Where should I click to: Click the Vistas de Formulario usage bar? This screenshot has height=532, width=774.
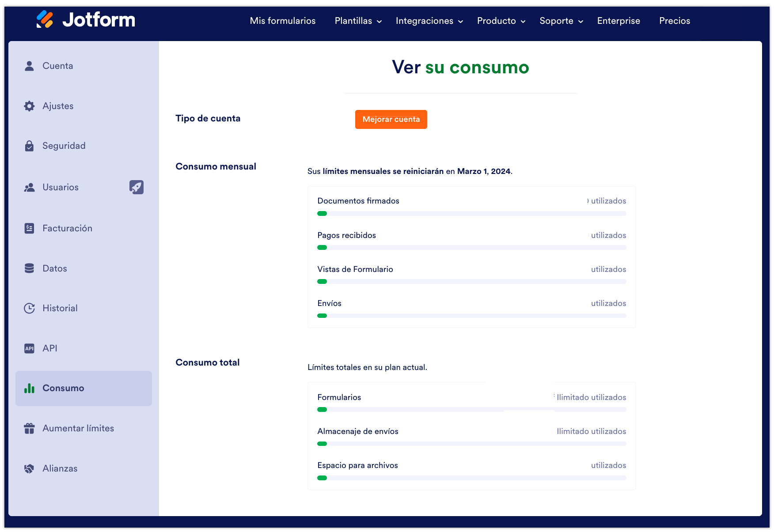472,282
